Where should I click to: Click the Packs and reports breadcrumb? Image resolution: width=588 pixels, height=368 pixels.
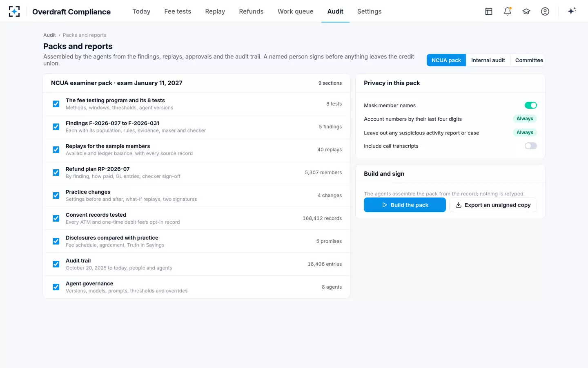[x=85, y=35]
